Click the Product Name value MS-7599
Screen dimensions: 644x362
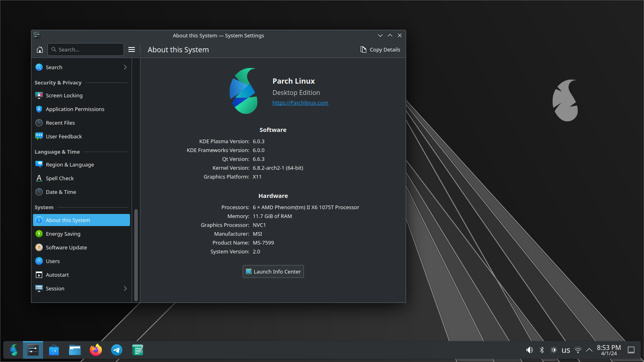[x=263, y=243]
